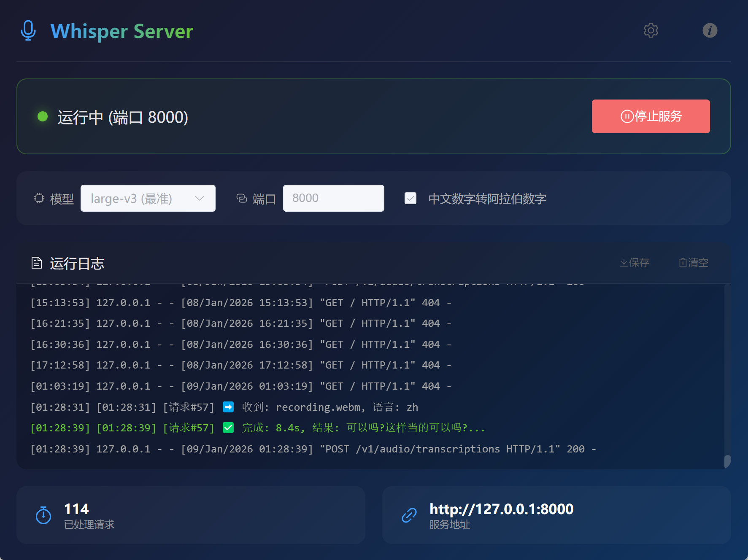748x560 pixels.
Task: Toggle 中文数字转阿拉伯数字 checkbox
Action: (x=410, y=198)
